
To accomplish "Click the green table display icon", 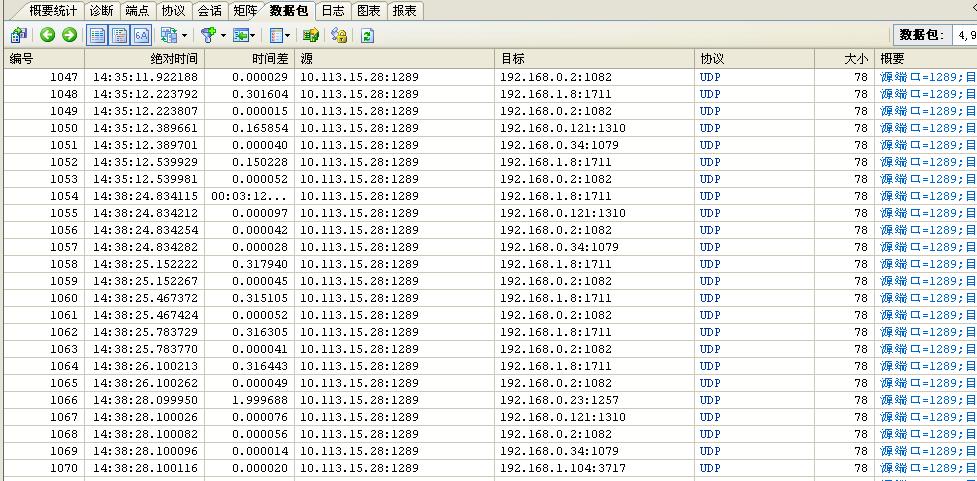I will (311, 35).
